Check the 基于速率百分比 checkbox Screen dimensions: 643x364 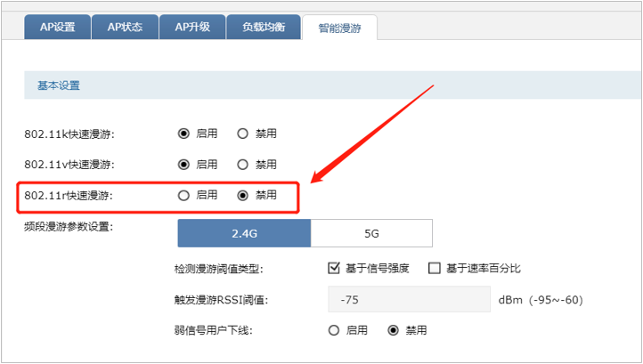click(x=435, y=268)
